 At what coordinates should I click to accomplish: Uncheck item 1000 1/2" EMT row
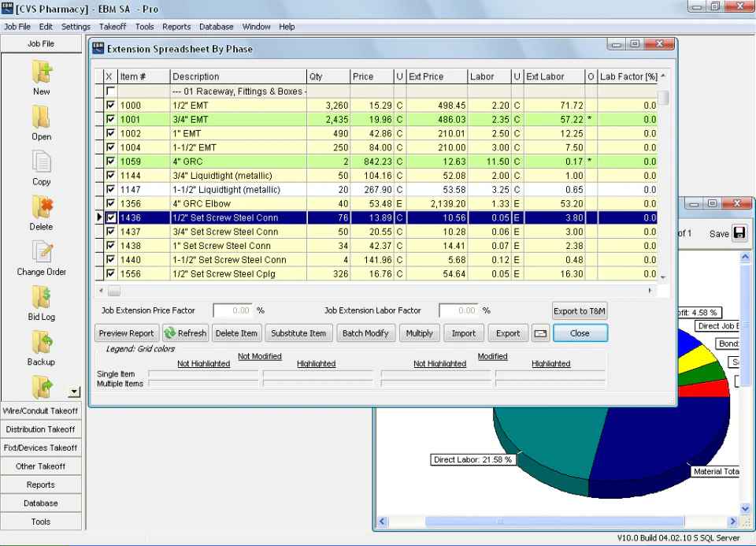[110, 105]
